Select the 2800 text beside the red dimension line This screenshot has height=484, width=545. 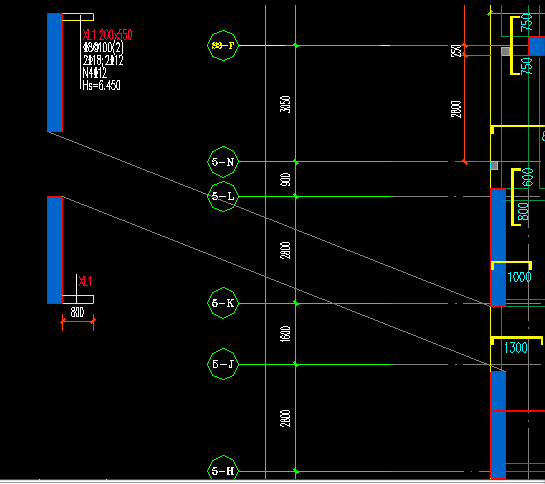pos(456,109)
